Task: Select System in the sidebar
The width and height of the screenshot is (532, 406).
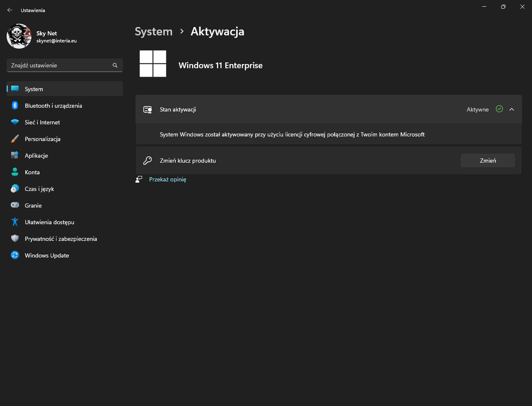Action: pos(64,89)
